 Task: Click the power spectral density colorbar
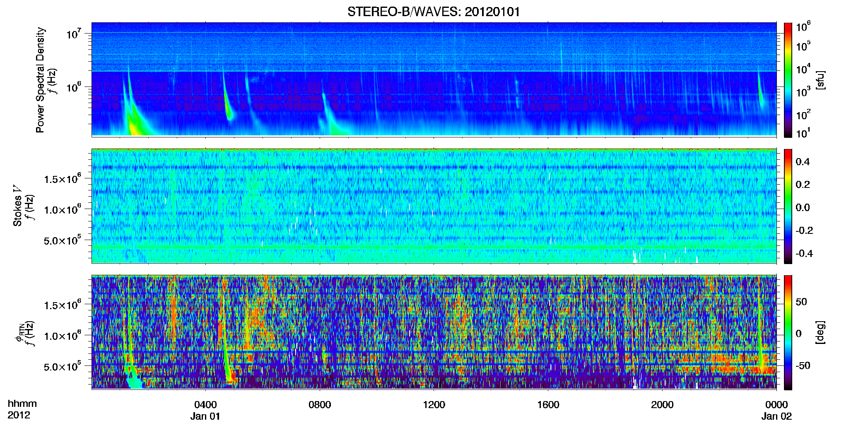(x=788, y=80)
